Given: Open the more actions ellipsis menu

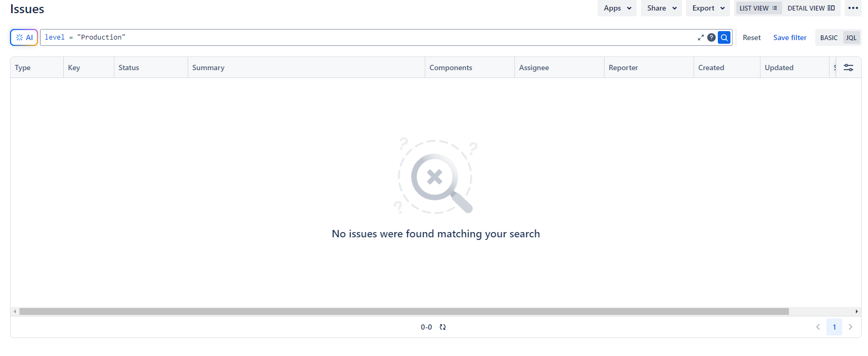Looking at the screenshot, I should [x=853, y=8].
